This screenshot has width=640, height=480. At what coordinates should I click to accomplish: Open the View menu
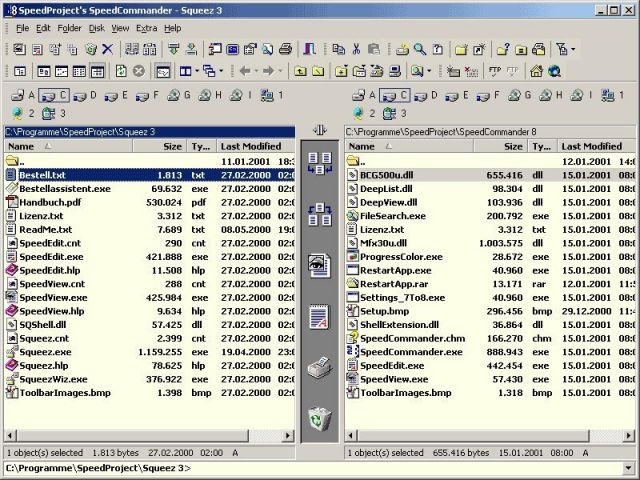click(120, 28)
